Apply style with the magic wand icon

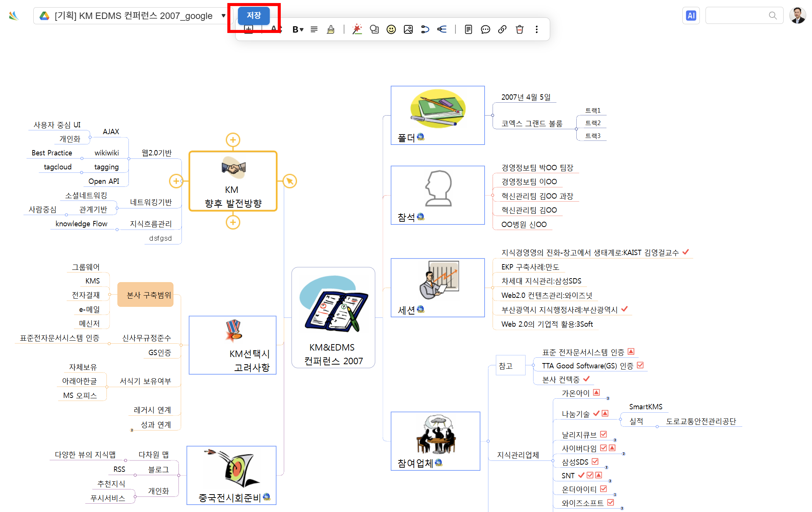coord(357,29)
